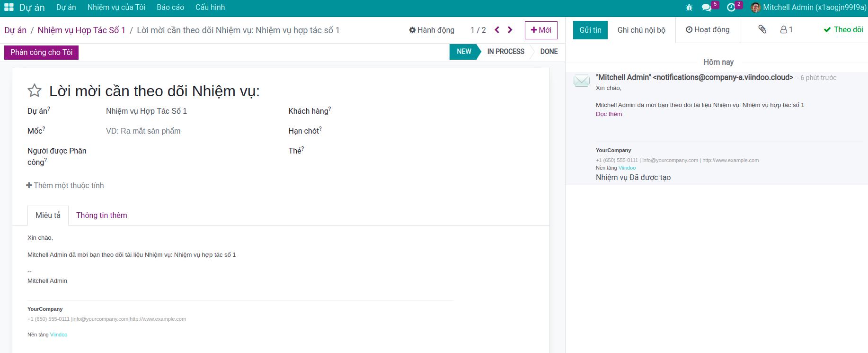The height and width of the screenshot is (353, 868).
Task: Open the Cấu hình menu
Action: point(210,8)
